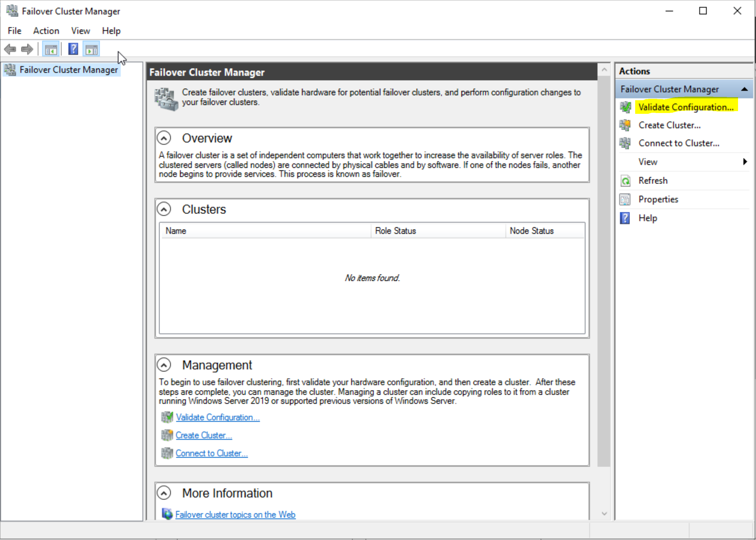Viewport: 756px width, 540px height.
Task: Open the File menu
Action: coord(14,31)
